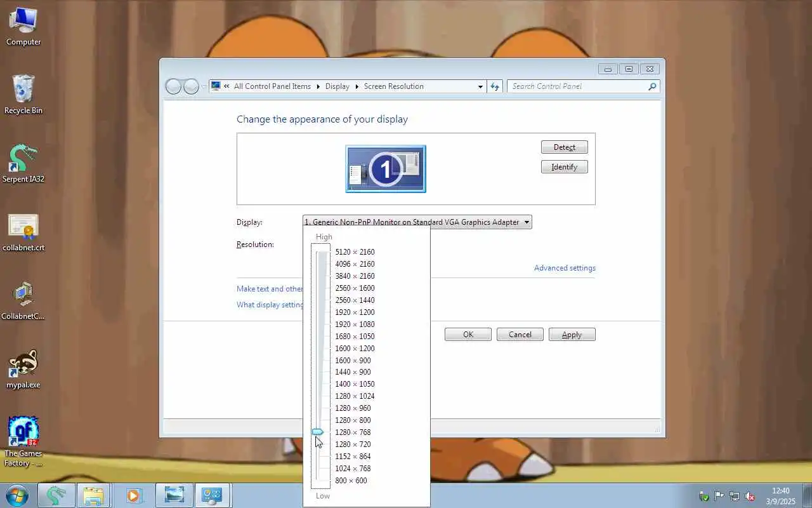Select the Control Panel taskbar item

click(212, 495)
